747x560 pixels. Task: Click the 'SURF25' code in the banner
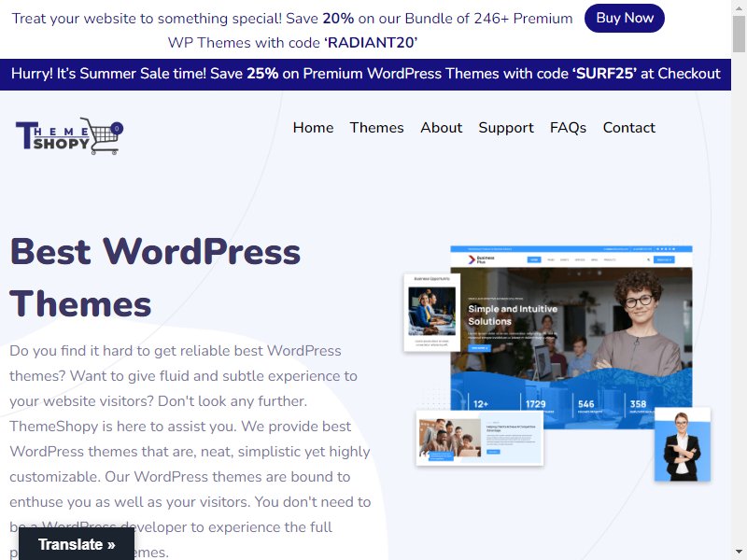[604, 74]
